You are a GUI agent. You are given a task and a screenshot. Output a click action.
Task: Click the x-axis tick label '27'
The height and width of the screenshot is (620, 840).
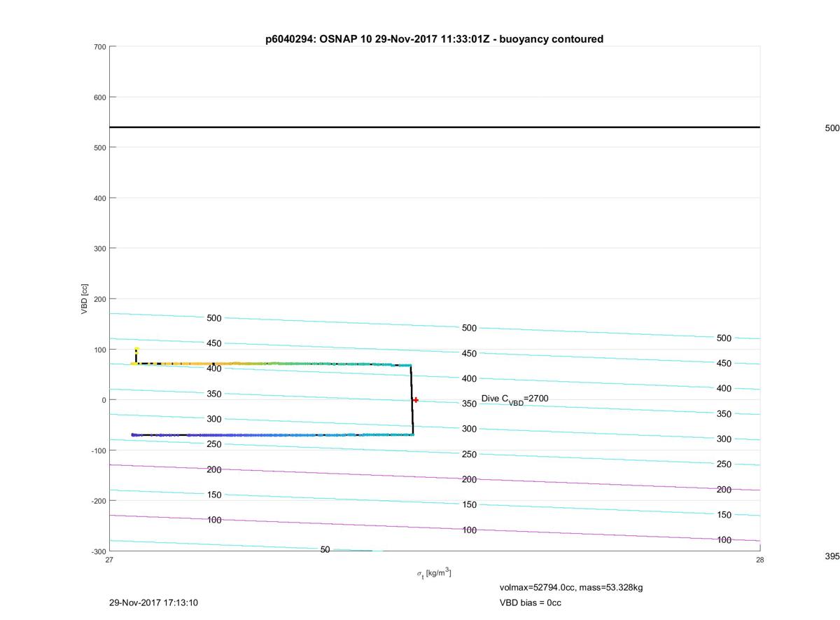pyautogui.click(x=109, y=560)
